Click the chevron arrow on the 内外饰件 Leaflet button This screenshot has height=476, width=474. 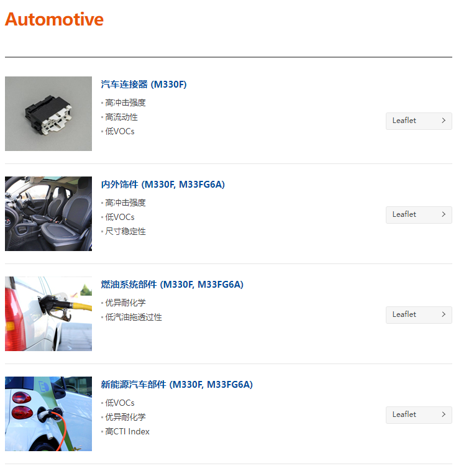point(444,214)
